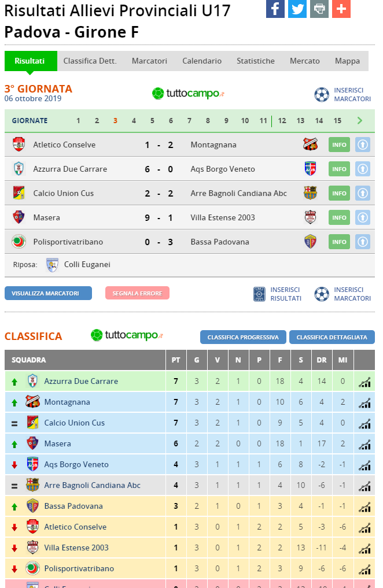383x588 pixels.
Task: Share the page on Facebook
Action: click(275, 9)
